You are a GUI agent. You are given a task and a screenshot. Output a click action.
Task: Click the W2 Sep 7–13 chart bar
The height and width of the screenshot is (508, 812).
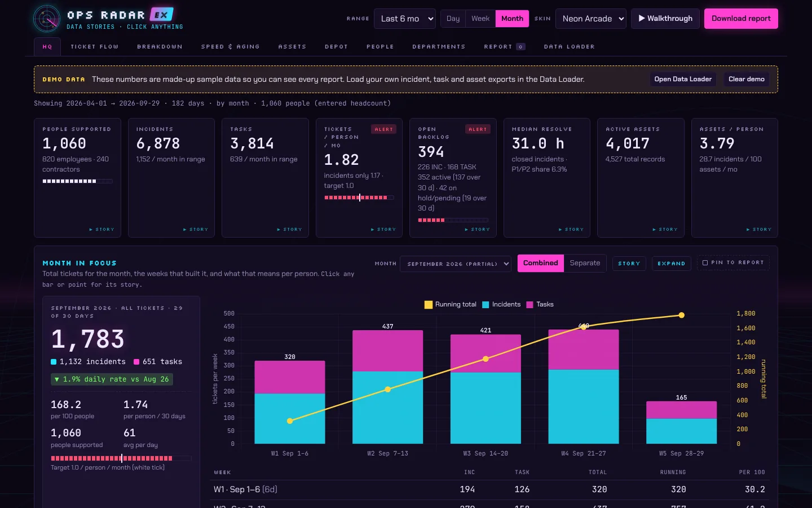388,387
